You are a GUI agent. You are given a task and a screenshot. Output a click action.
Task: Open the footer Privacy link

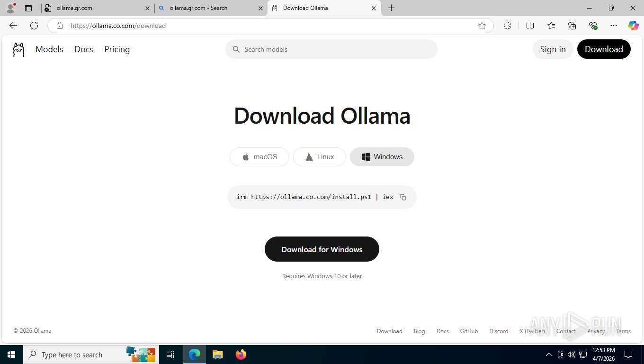[596, 331]
